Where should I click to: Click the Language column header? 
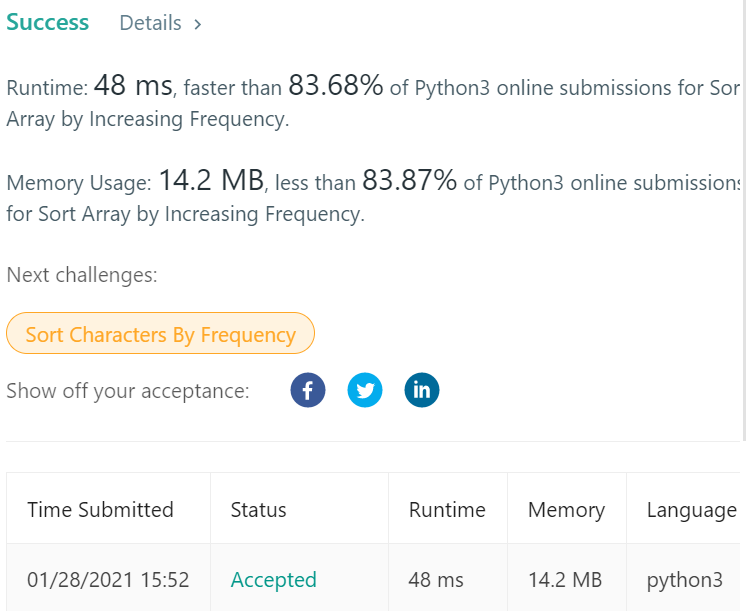(691, 510)
